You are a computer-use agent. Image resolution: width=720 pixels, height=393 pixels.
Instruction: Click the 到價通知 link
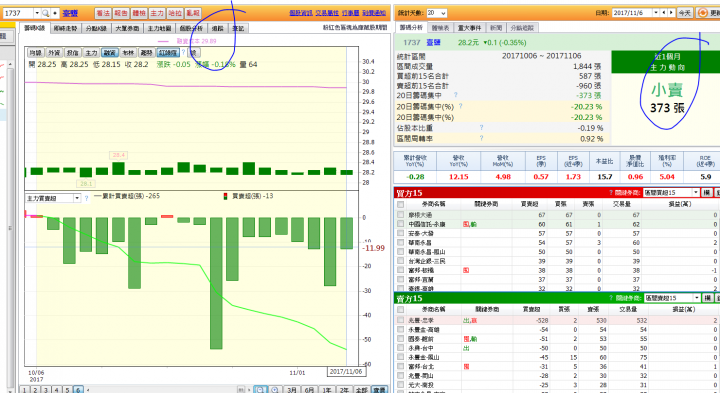tap(374, 13)
